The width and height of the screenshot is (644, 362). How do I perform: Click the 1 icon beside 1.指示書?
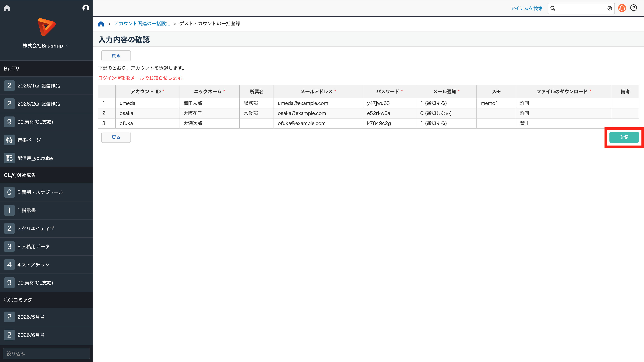(x=9, y=210)
